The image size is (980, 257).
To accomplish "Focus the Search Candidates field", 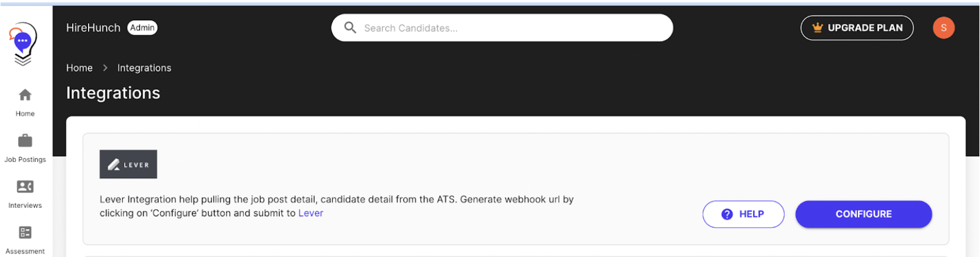I will (x=508, y=28).
